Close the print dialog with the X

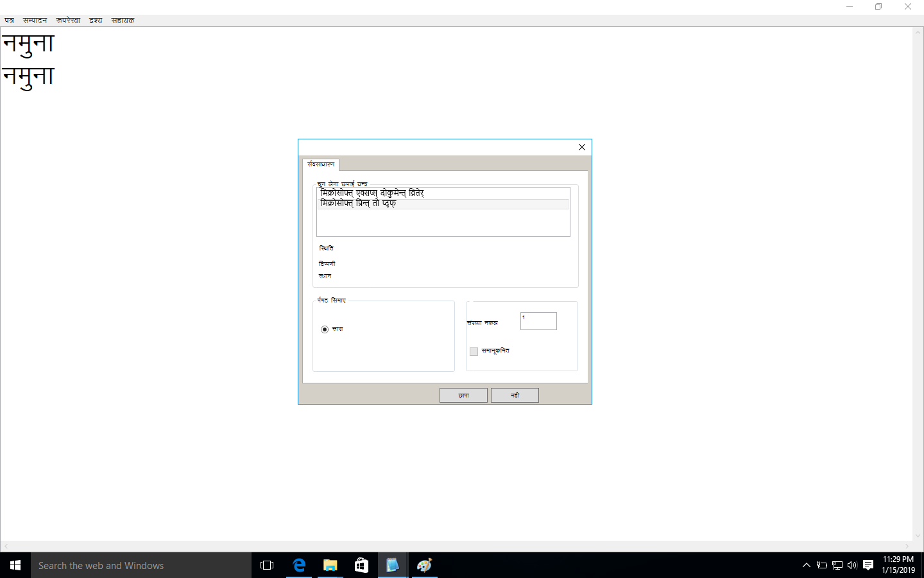(x=582, y=147)
